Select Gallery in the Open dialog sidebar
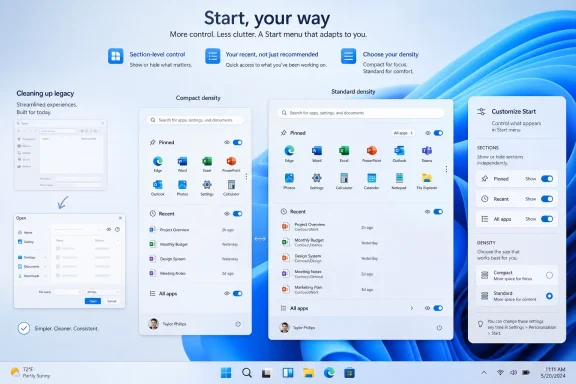The width and height of the screenshot is (576, 384). [26, 242]
